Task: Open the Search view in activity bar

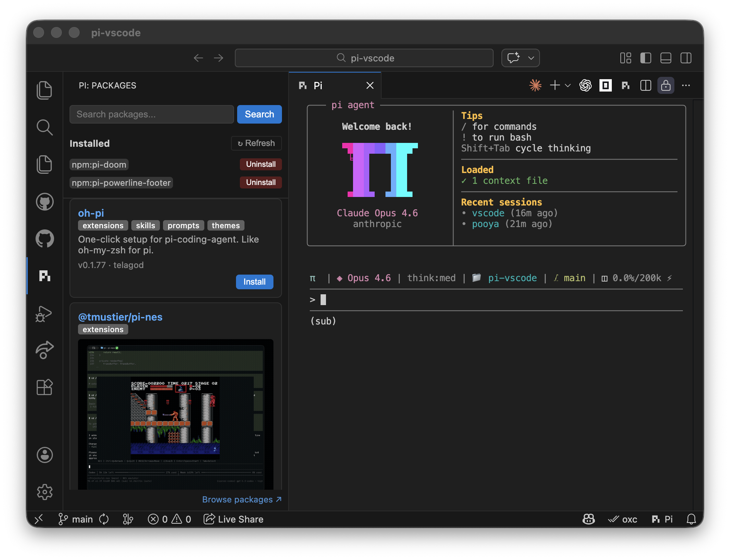Action: [44, 127]
